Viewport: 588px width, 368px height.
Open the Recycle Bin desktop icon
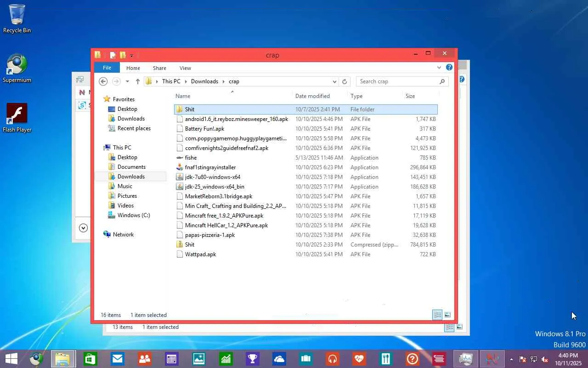(x=17, y=19)
